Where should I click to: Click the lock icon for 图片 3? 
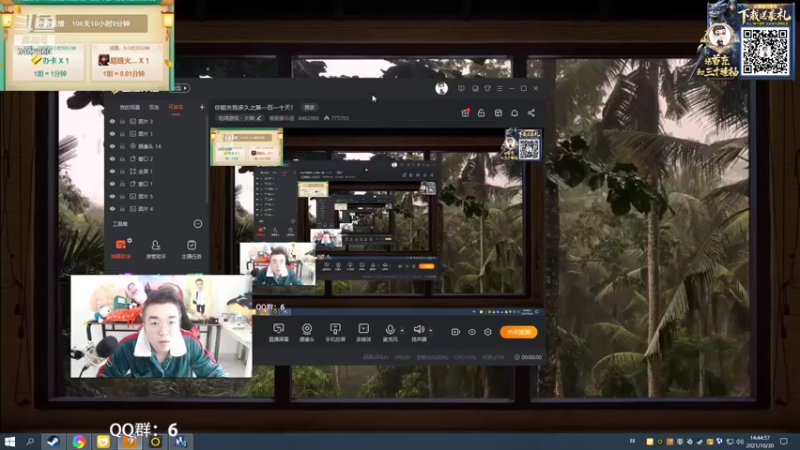pyautogui.click(x=122, y=121)
